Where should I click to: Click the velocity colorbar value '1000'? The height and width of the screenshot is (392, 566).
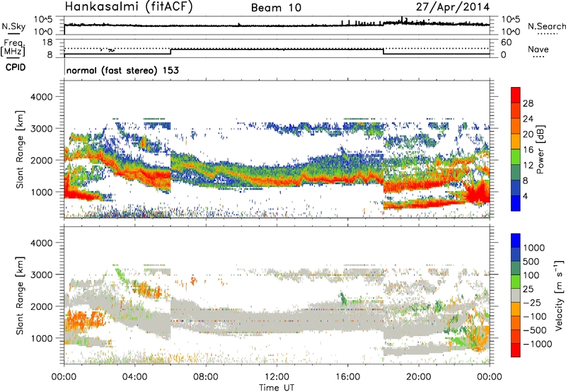click(534, 248)
